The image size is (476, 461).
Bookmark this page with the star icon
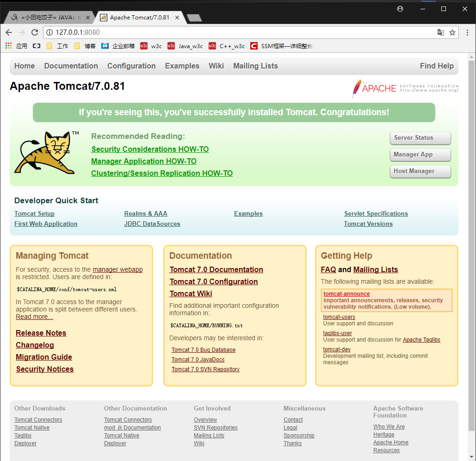coord(452,32)
